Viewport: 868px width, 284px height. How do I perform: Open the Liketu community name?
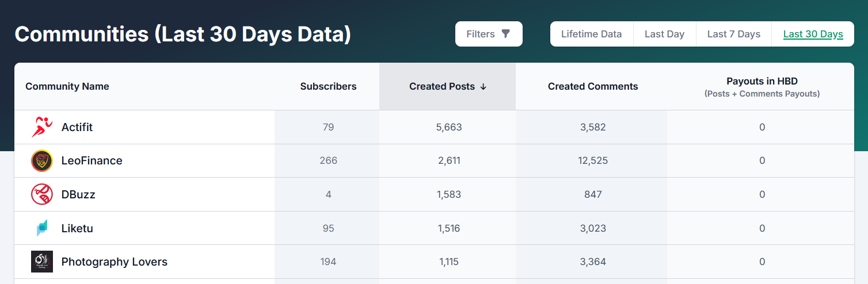point(77,228)
